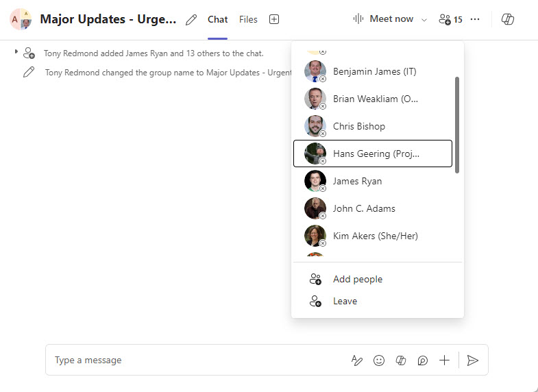Open Copilot from the chat header
The height and width of the screenshot is (392, 538).
point(507,19)
